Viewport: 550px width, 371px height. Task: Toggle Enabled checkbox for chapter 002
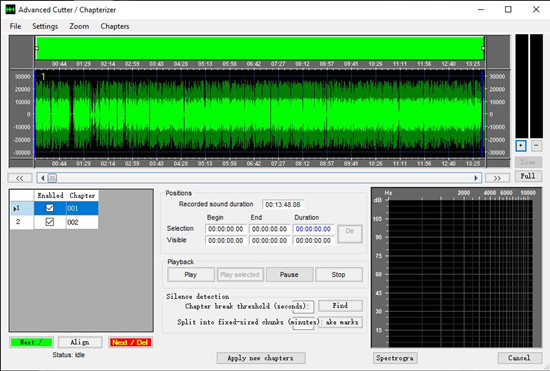50,222
